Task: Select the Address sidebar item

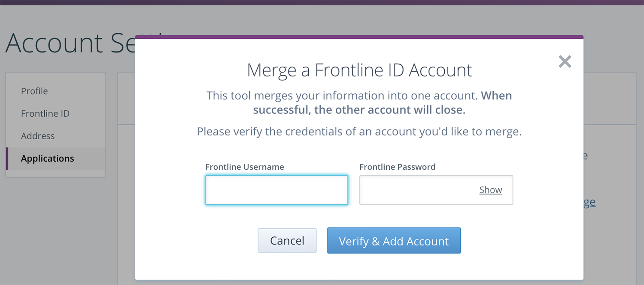Action: [x=38, y=136]
